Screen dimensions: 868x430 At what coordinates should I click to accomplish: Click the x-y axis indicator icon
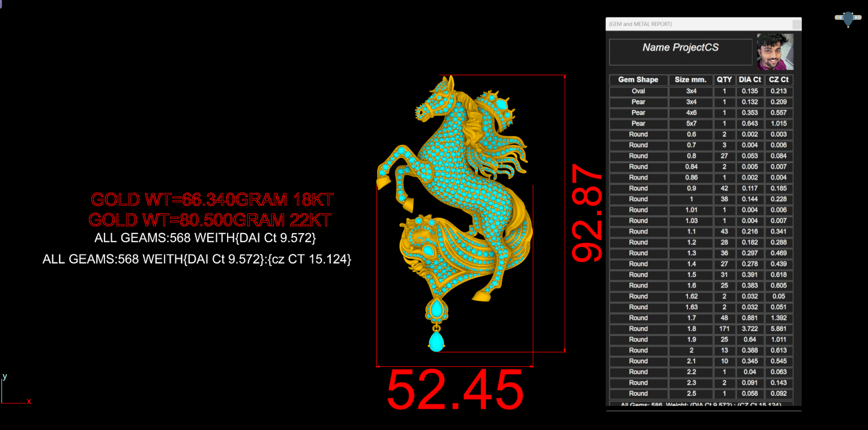16,389
